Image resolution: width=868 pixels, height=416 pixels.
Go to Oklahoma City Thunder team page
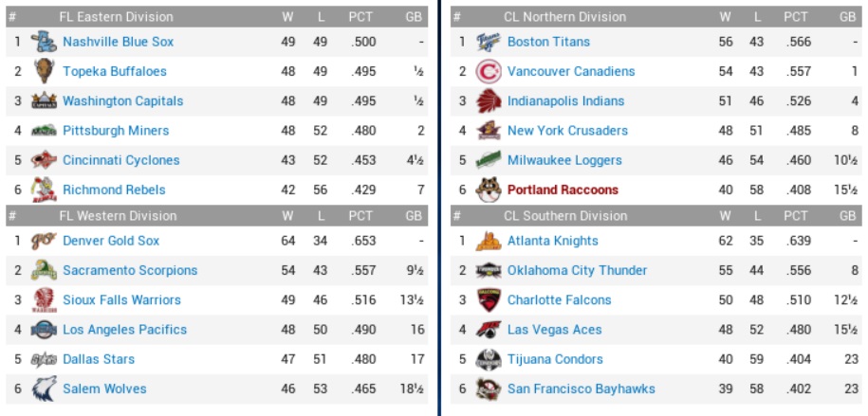(577, 270)
